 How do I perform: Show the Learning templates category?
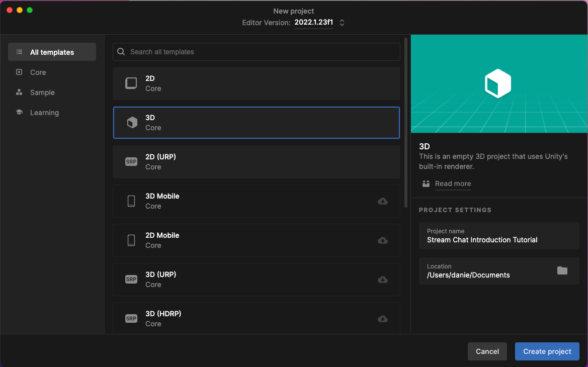(44, 113)
